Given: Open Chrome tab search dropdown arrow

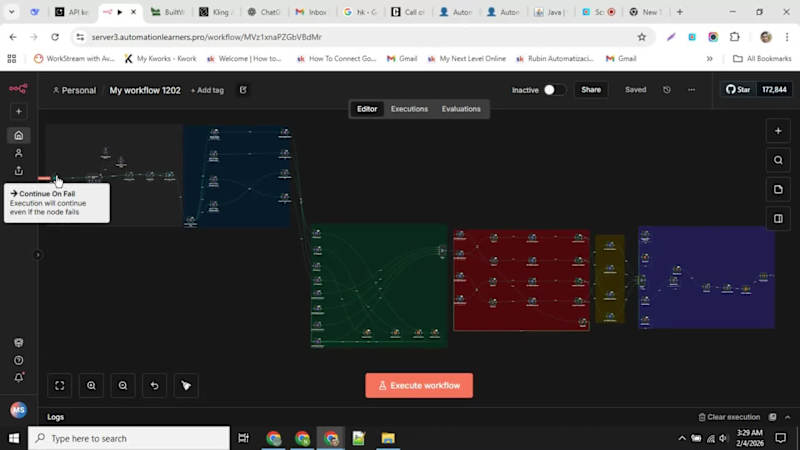Looking at the screenshot, I should [x=11, y=12].
